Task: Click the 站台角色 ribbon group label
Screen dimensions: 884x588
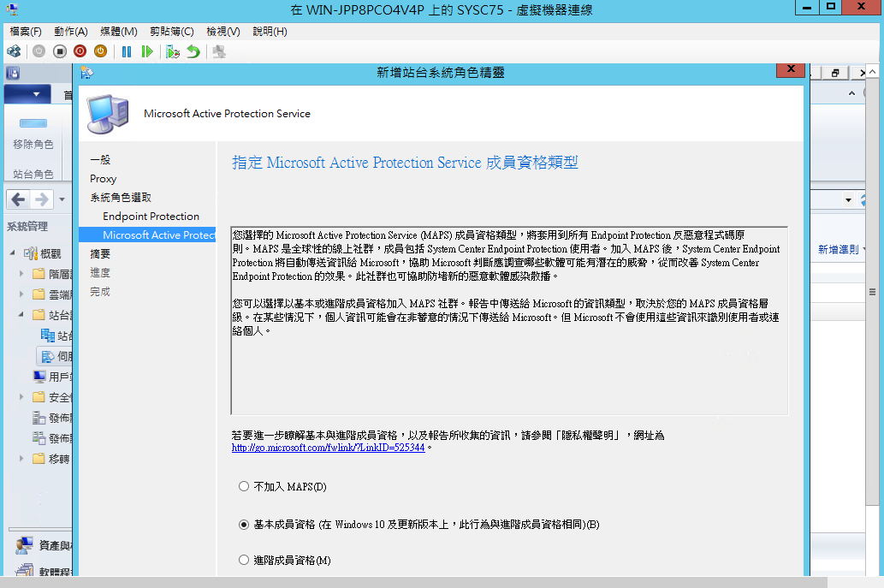Action: (33, 175)
